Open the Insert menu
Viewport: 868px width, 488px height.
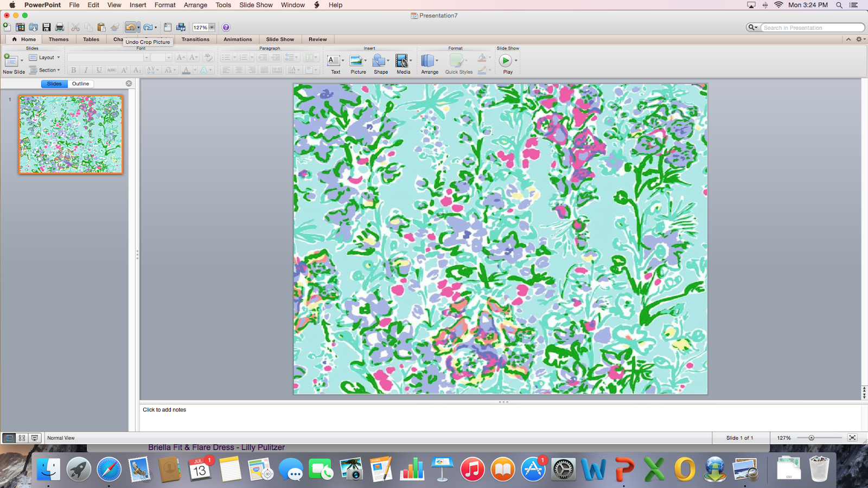[x=138, y=5]
